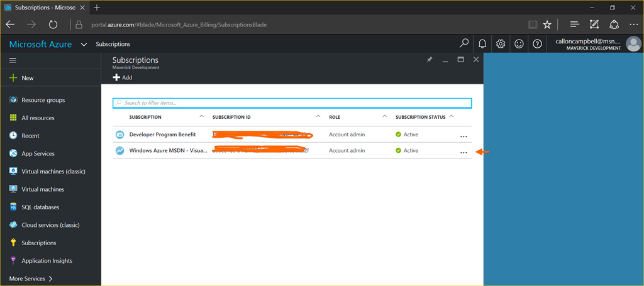Click New in the sidebar
644x286 pixels.
click(x=27, y=78)
